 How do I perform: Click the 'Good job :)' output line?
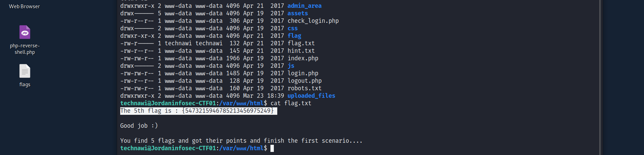click(139, 126)
